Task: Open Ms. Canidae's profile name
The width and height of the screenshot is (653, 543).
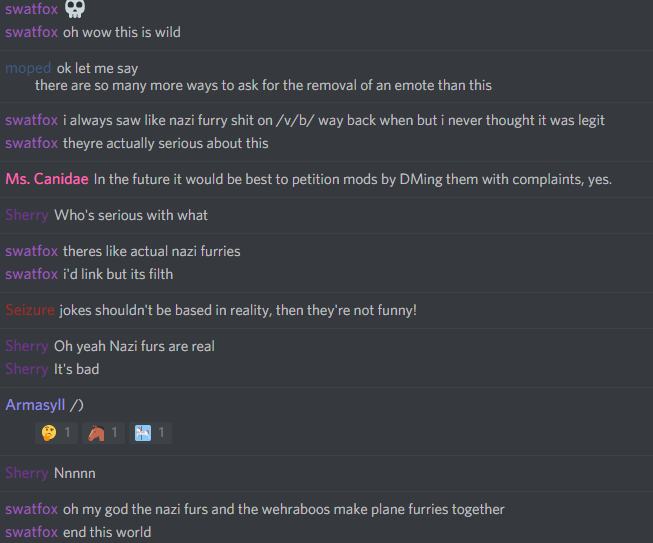Action: point(47,179)
